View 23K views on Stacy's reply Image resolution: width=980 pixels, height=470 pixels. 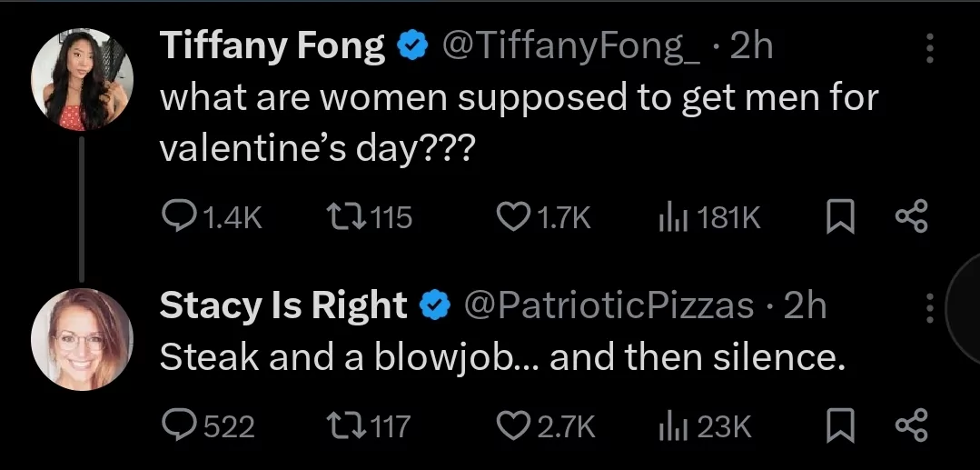pos(705,426)
